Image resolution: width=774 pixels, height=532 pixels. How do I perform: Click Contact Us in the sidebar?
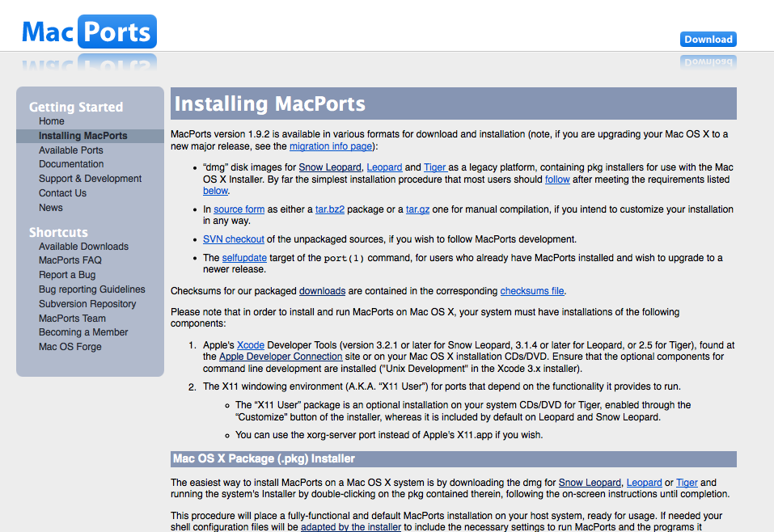(x=63, y=193)
